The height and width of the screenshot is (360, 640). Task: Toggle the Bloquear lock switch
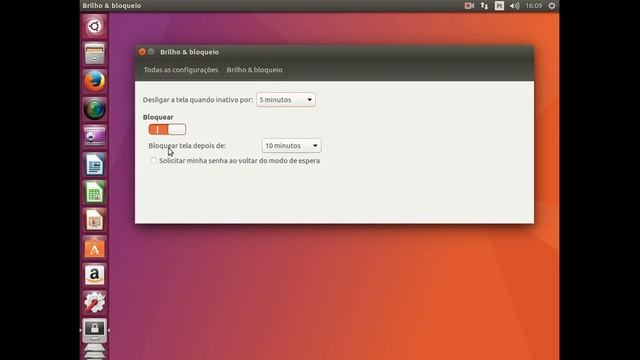[x=167, y=129]
